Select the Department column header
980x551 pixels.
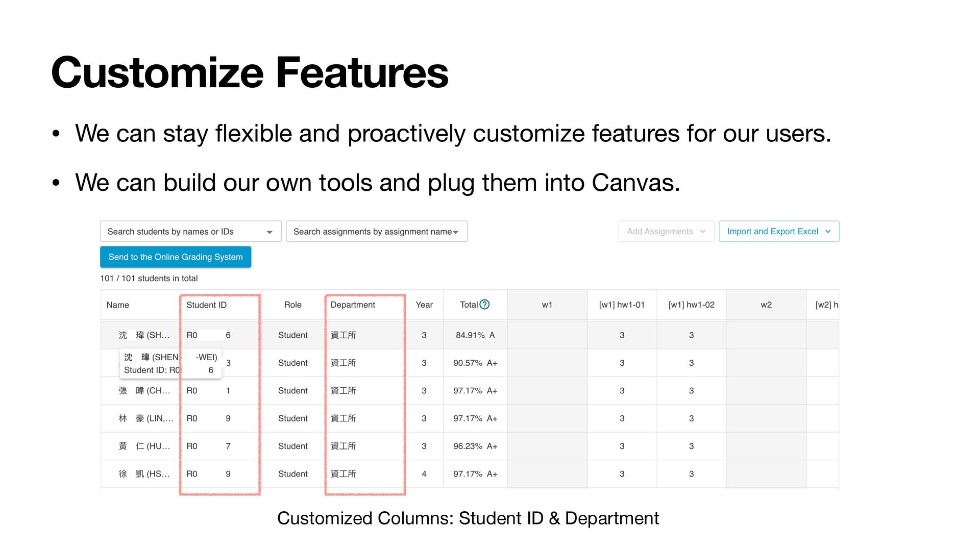(x=353, y=305)
